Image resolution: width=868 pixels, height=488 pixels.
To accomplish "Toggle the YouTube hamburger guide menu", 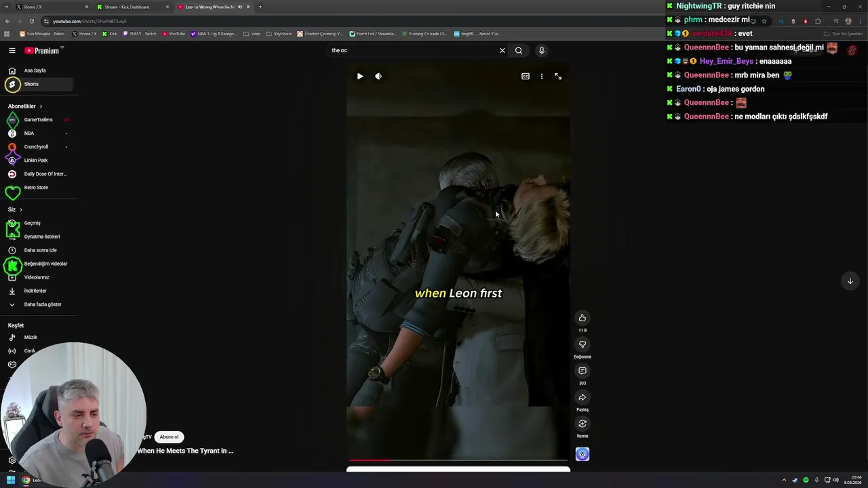I will [x=12, y=50].
